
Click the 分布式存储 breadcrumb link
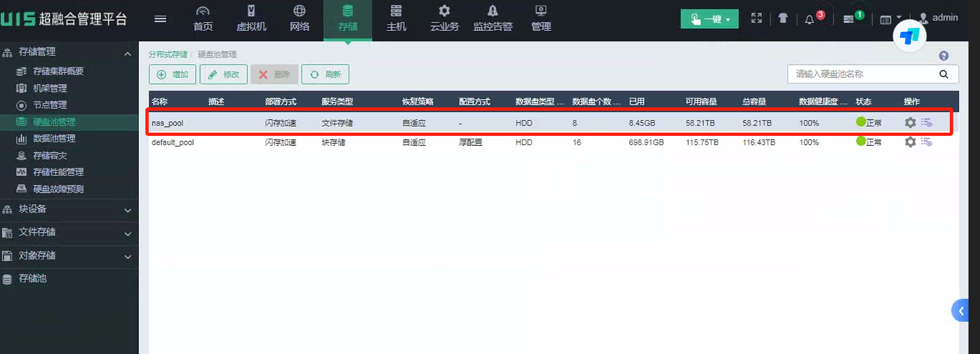tap(168, 54)
